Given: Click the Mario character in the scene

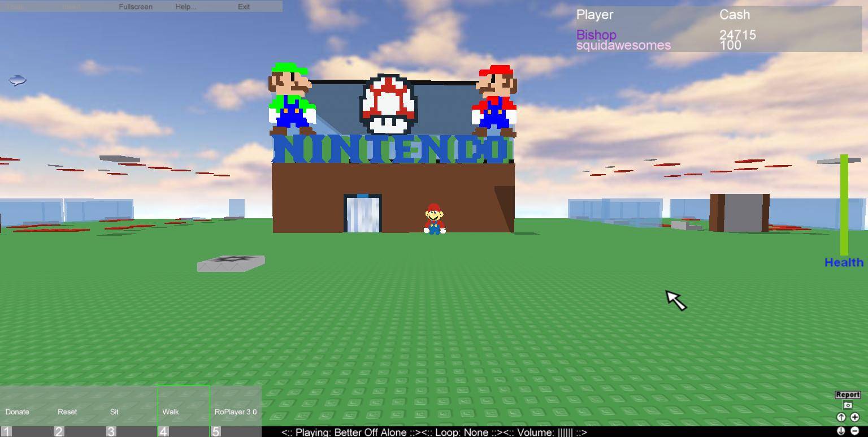Looking at the screenshot, I should (434, 219).
